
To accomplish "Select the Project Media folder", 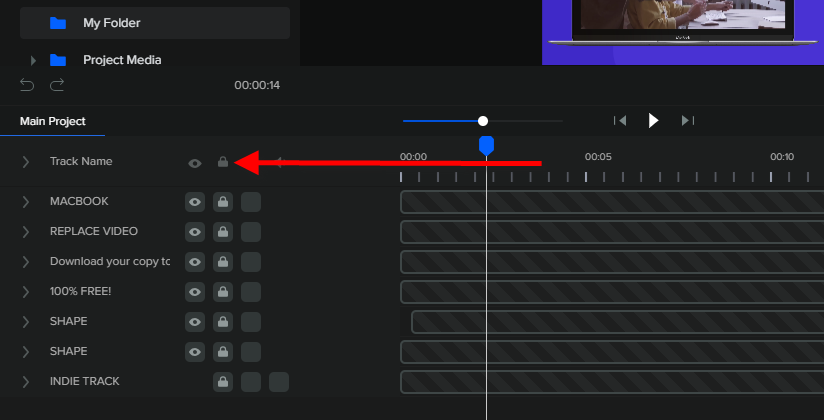I will (122, 60).
